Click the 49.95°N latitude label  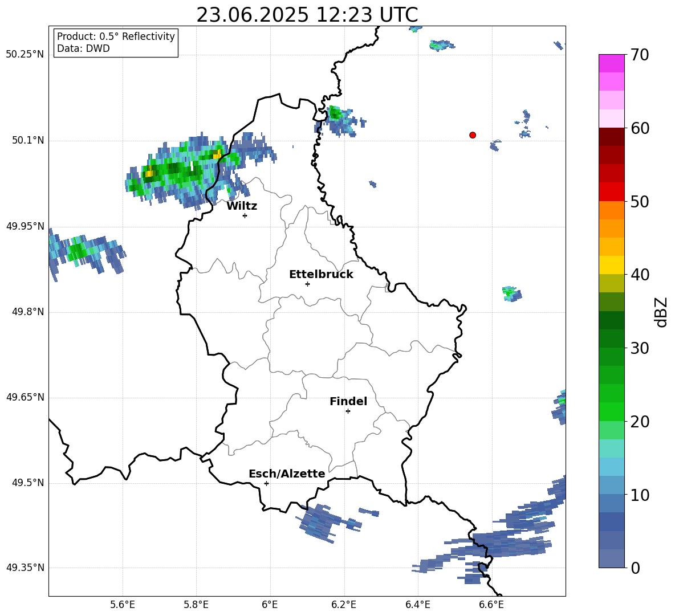click(25, 226)
